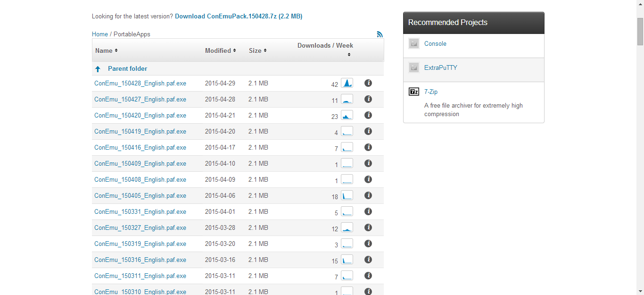Screen dimensions: 644x295
Task: View downloads chart for ConEmu_150420 file
Action: (x=347, y=115)
